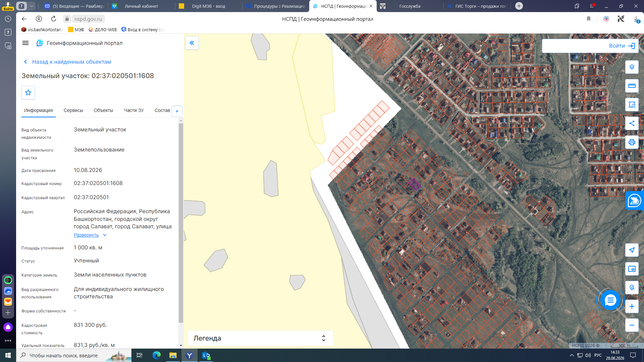Open the map layers icon
644x362 pixels.
click(632, 67)
